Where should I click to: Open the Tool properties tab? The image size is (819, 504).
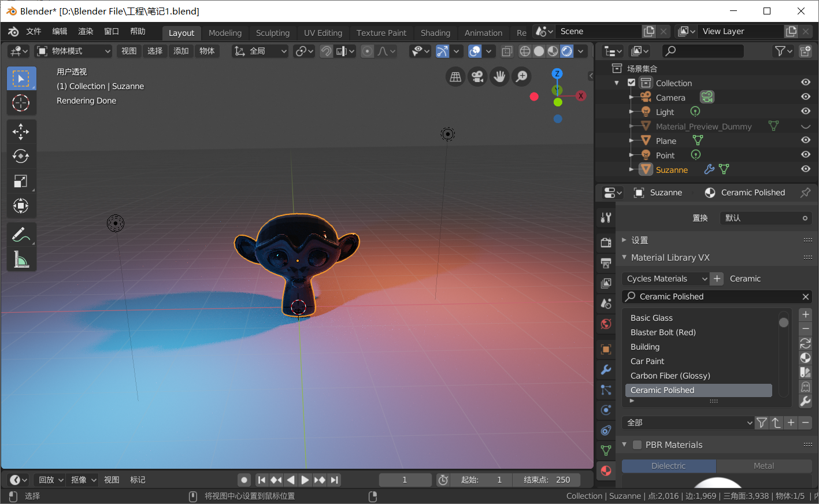[606, 217]
